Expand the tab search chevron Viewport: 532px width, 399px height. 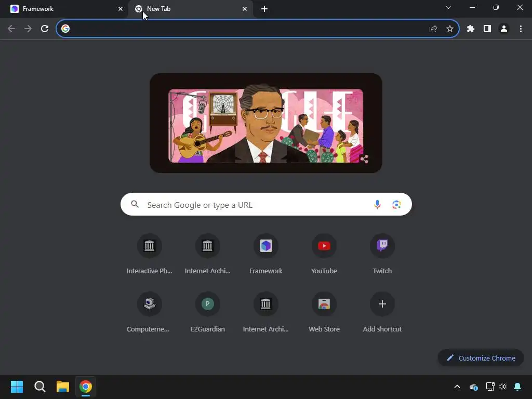point(448,7)
